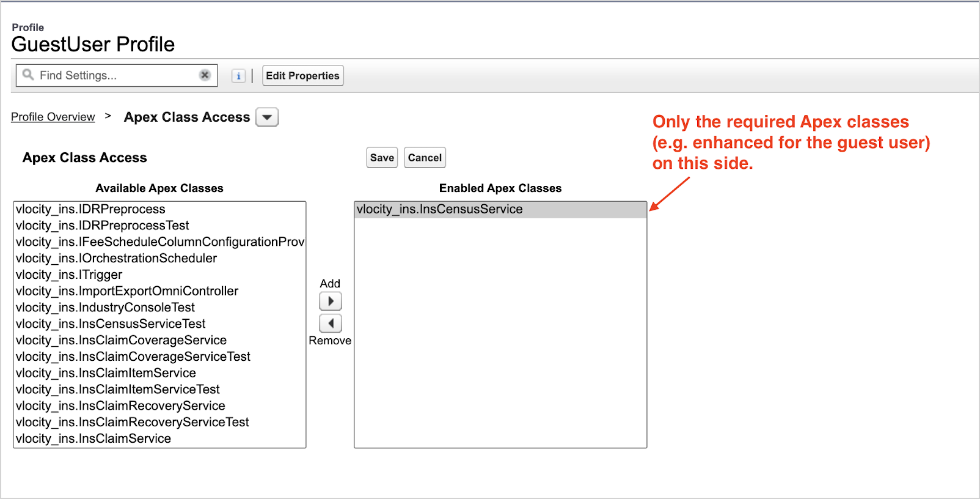980x499 pixels.
Task: Select enabled class vlocity_ins.InsCensusService
Action: 500,209
